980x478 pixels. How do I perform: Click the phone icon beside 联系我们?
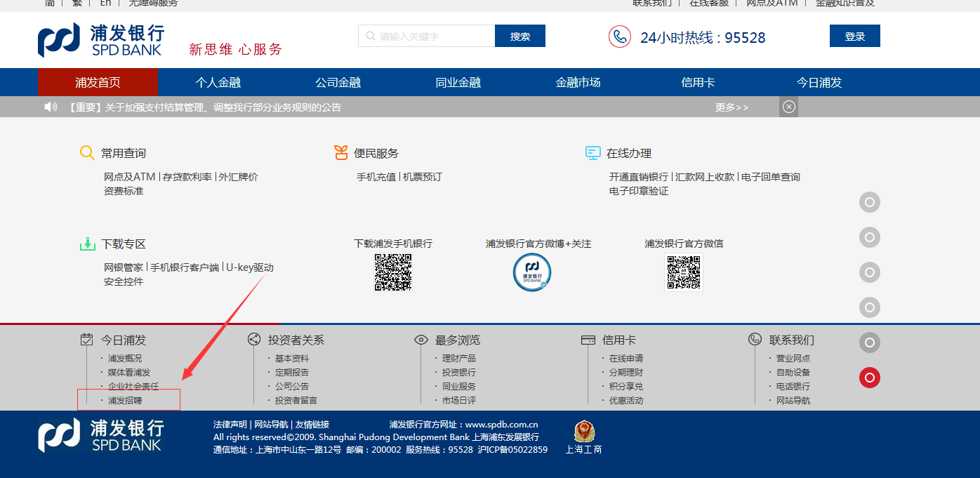coord(755,340)
